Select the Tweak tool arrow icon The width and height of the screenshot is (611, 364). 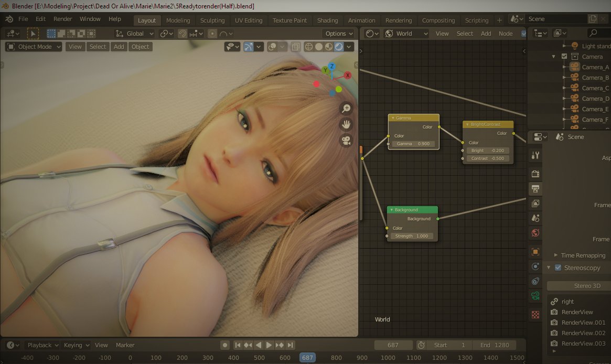[x=33, y=34]
